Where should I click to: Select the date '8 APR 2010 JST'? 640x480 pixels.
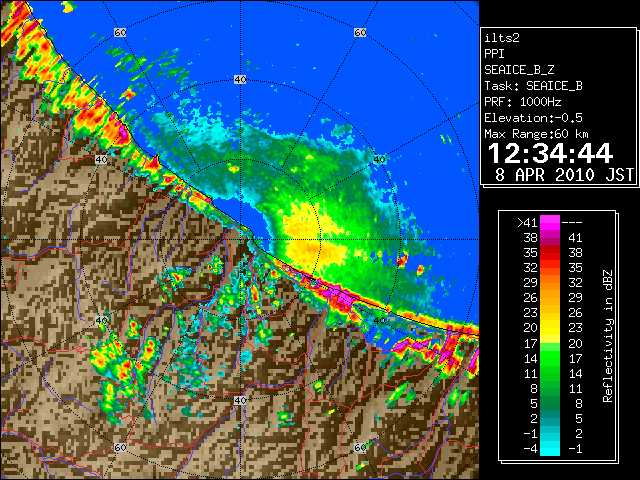pyautogui.click(x=564, y=175)
